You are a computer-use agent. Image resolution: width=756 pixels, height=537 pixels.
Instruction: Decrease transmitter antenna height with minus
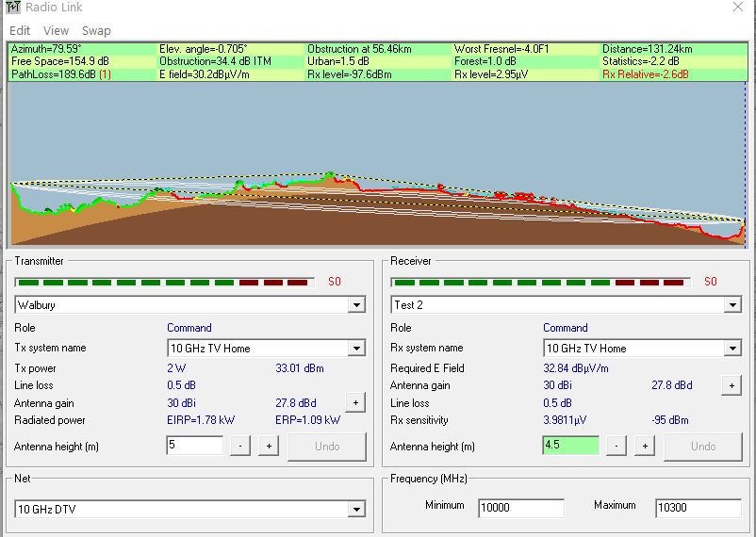tap(240, 446)
